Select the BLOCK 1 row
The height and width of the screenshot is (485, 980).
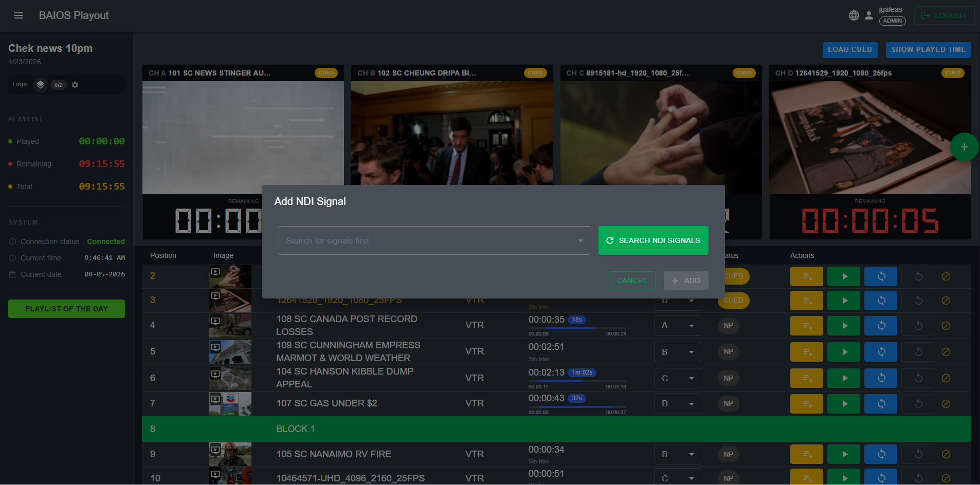coord(556,429)
